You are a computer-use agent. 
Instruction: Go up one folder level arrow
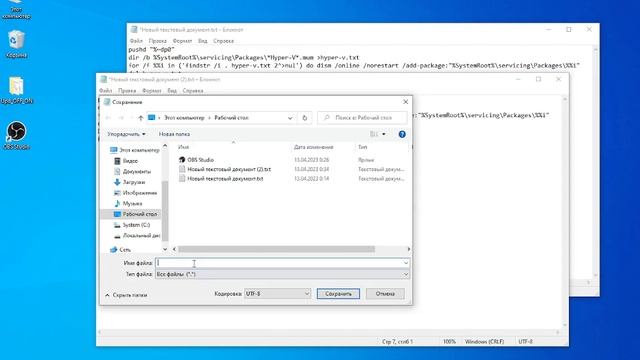click(140, 118)
